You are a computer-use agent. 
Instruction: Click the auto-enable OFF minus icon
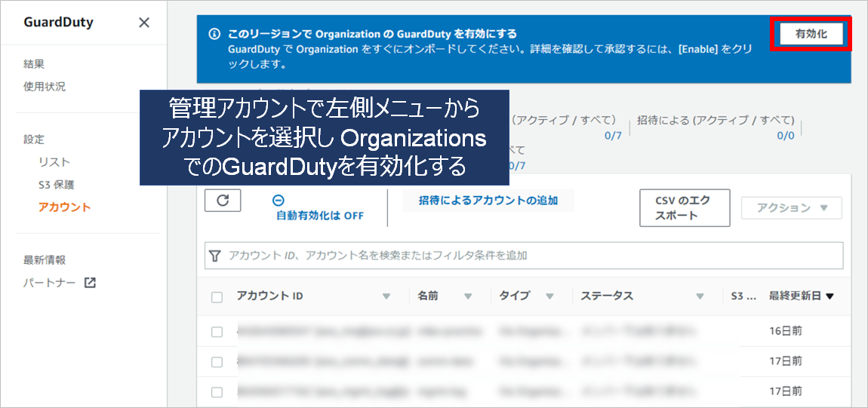point(278,201)
